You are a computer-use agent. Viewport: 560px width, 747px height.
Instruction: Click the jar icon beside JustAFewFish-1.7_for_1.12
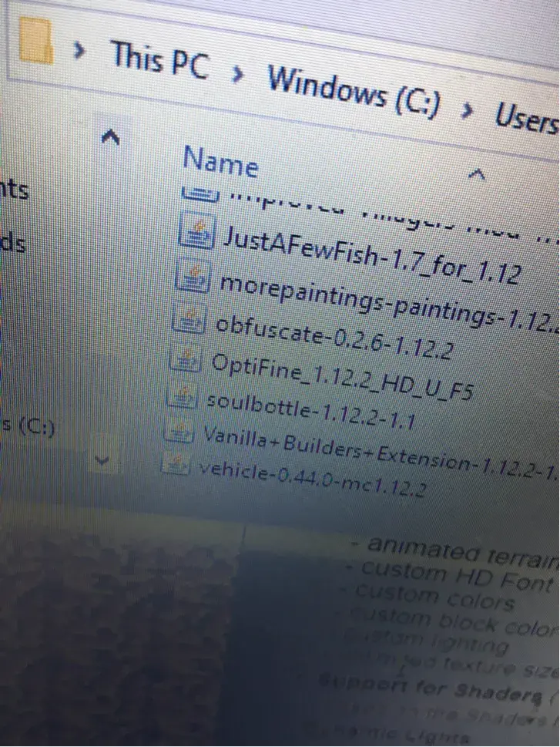pos(197,233)
